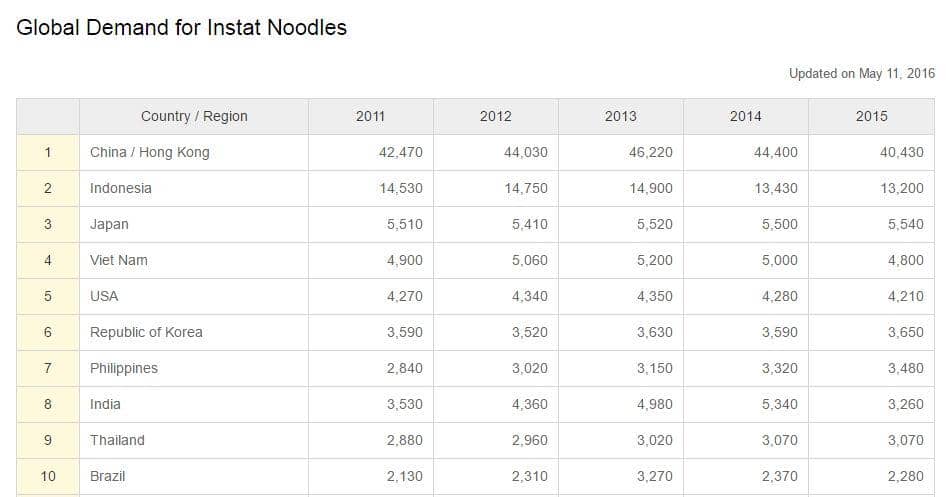Click the 2014 column header
This screenshot has height=497, width=946.
coord(745,116)
